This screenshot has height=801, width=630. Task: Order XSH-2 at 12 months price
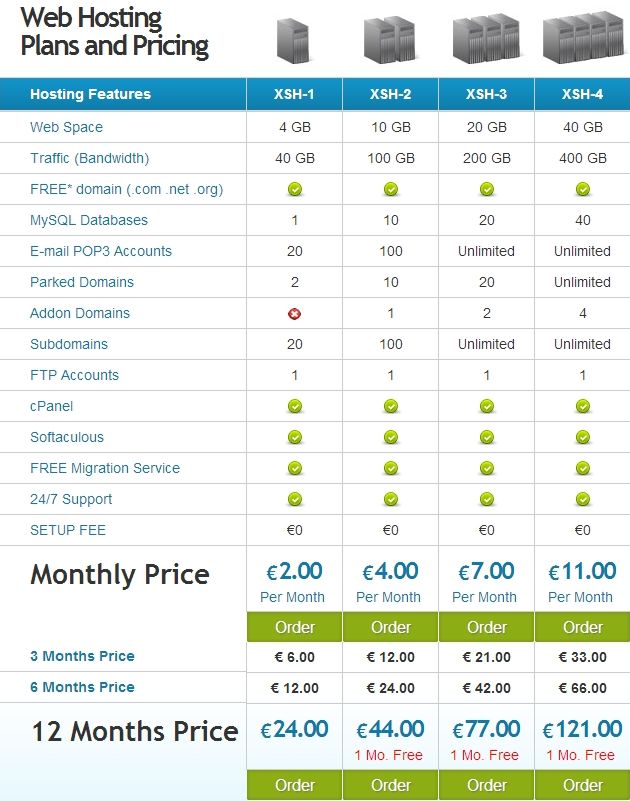pos(391,785)
